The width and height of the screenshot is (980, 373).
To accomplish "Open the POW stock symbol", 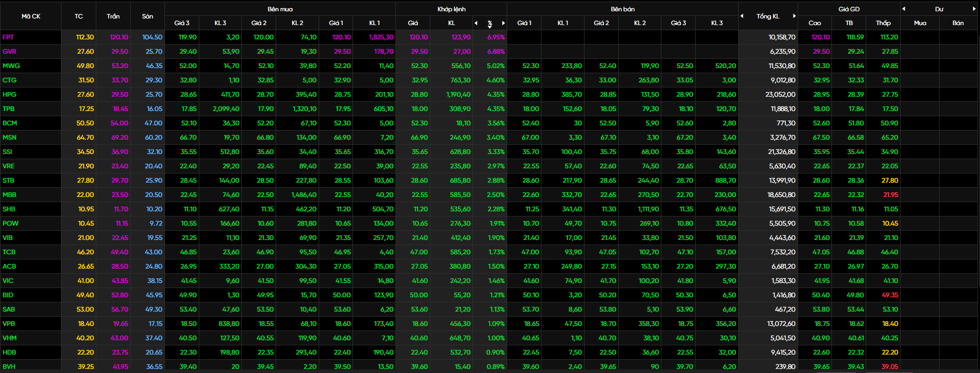I will click(x=10, y=224).
